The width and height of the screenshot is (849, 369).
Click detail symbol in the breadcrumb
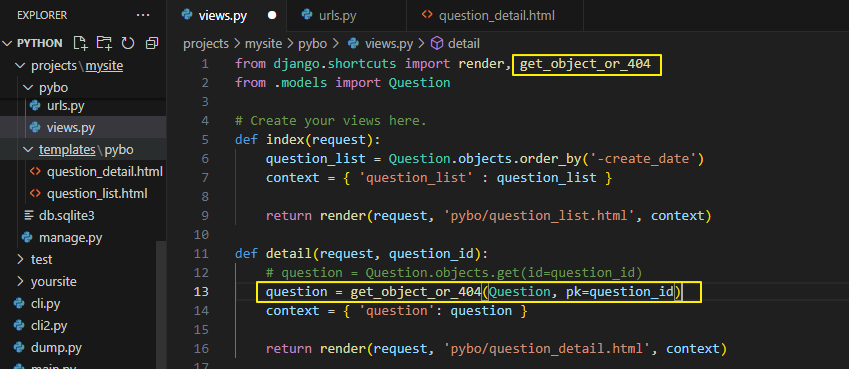coord(463,43)
